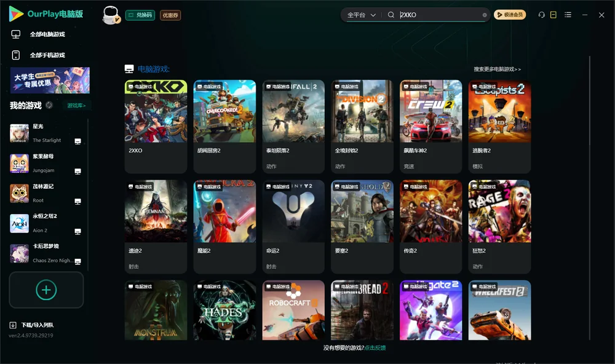
Task: Click the PC platform icon beside Aion 2
Action: (77, 232)
